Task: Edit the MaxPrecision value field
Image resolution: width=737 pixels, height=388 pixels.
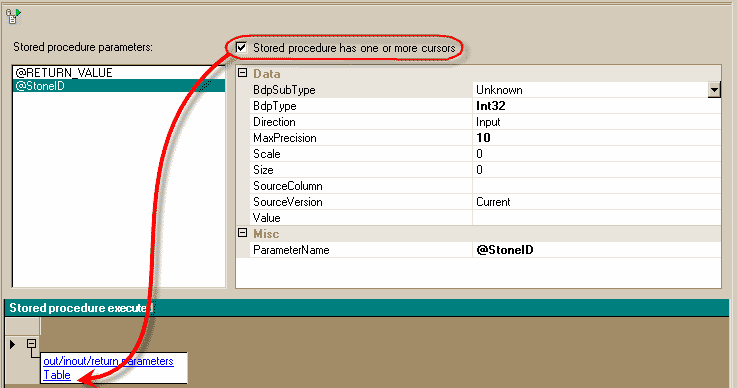Action: click(596, 138)
